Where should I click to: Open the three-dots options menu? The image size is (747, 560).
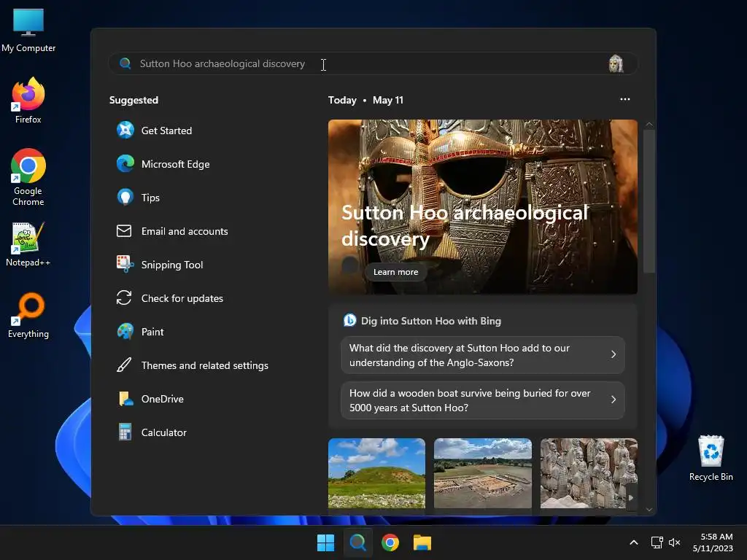(x=625, y=99)
